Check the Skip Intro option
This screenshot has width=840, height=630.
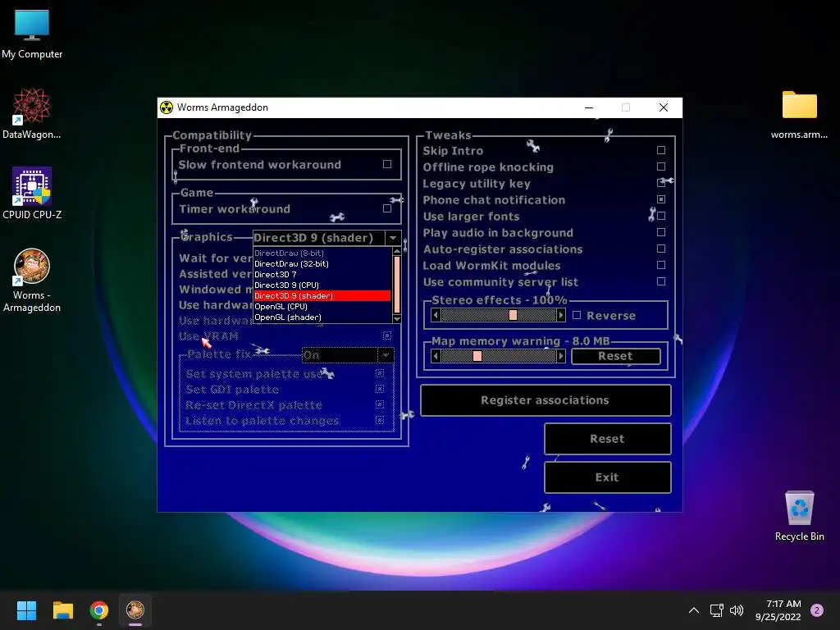pyautogui.click(x=661, y=151)
